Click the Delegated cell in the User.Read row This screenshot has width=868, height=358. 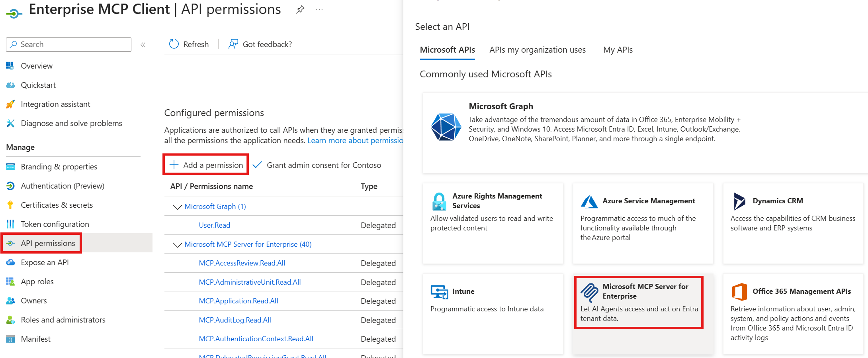pyautogui.click(x=378, y=225)
